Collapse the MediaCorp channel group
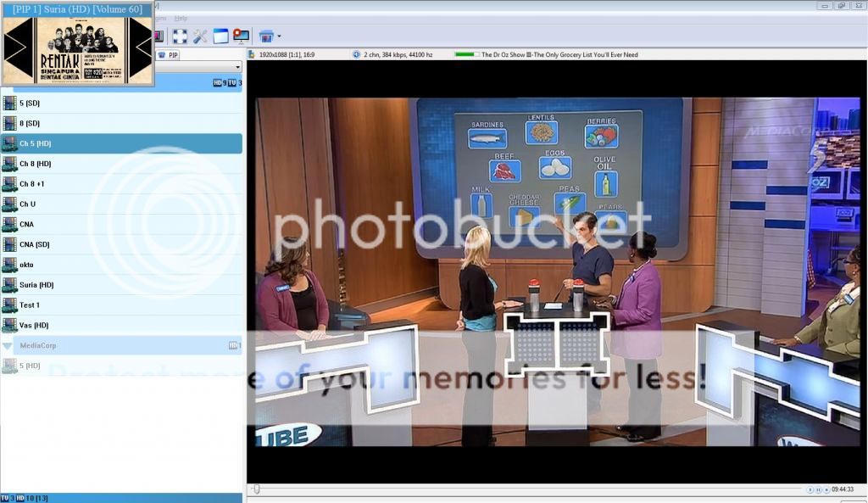Image resolution: width=868 pixels, height=503 pixels. (x=8, y=345)
